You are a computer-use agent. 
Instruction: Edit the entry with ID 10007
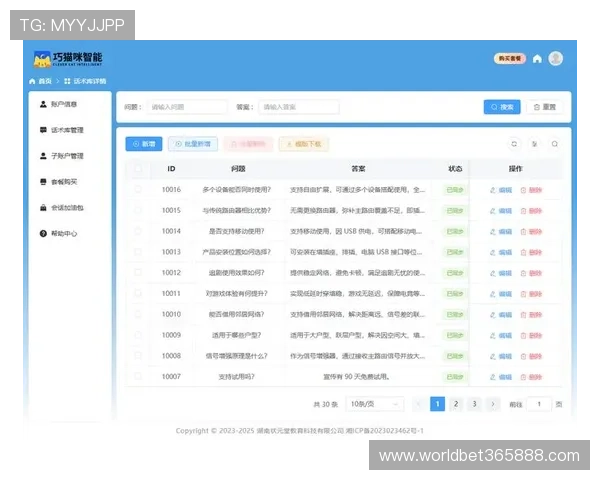tap(501, 377)
